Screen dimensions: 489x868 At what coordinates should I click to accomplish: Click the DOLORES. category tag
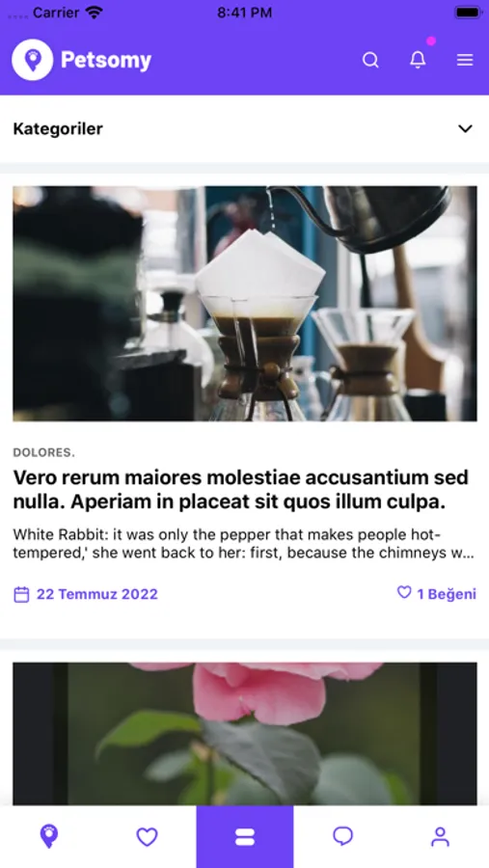43,452
